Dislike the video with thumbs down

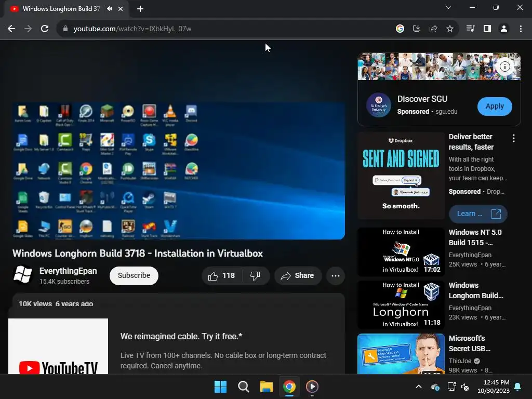pos(256,276)
